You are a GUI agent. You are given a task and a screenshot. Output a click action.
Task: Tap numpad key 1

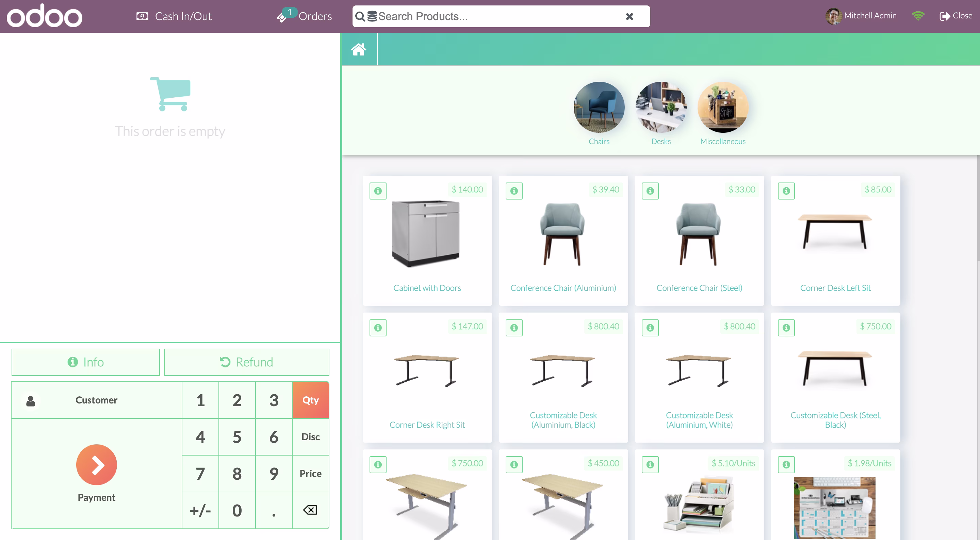coord(200,400)
